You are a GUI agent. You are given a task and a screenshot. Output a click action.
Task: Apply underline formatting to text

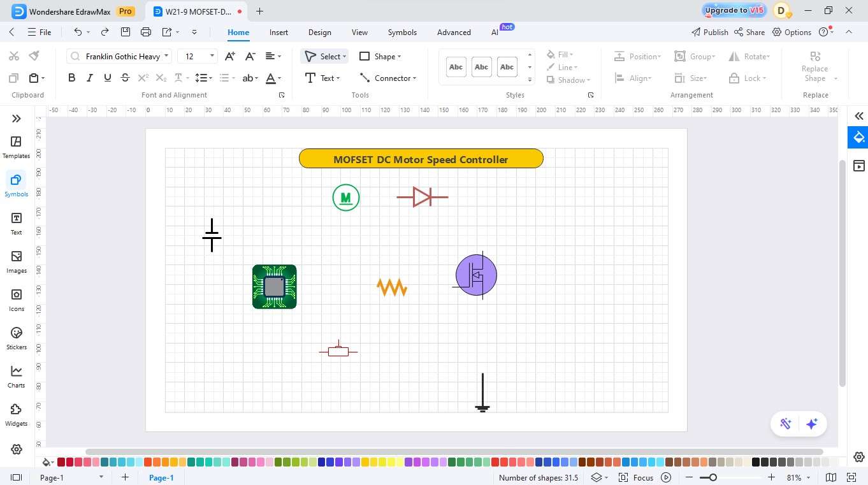pos(107,78)
